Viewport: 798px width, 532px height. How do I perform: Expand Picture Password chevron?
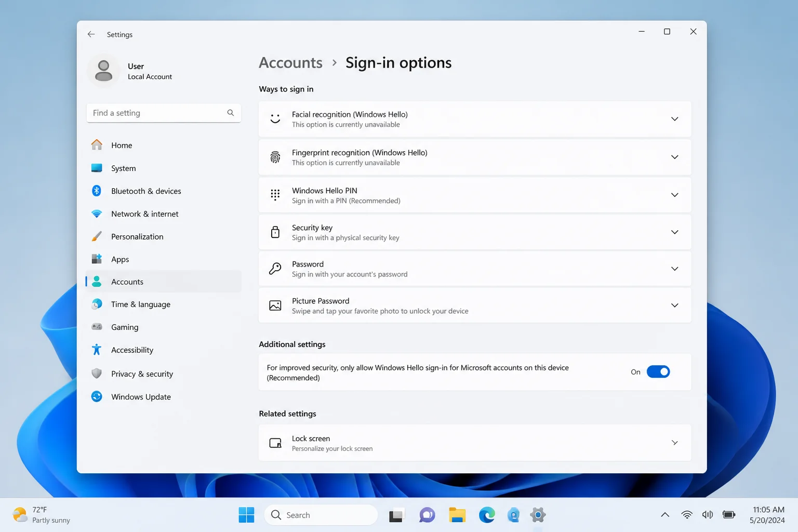(x=675, y=305)
